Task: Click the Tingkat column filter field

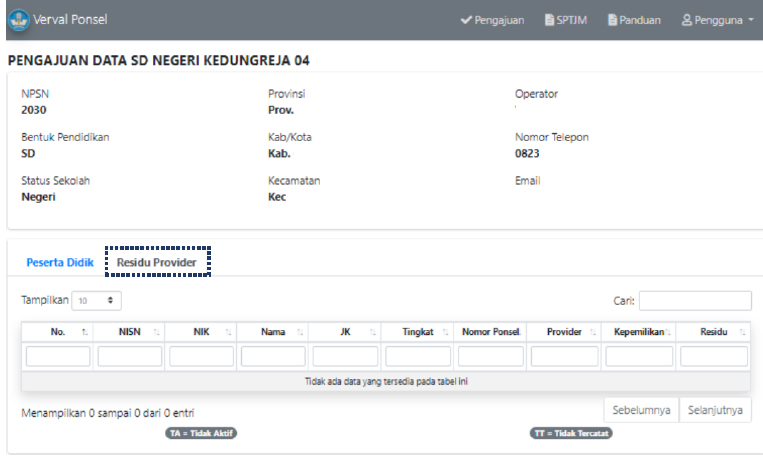Action: [x=418, y=356]
